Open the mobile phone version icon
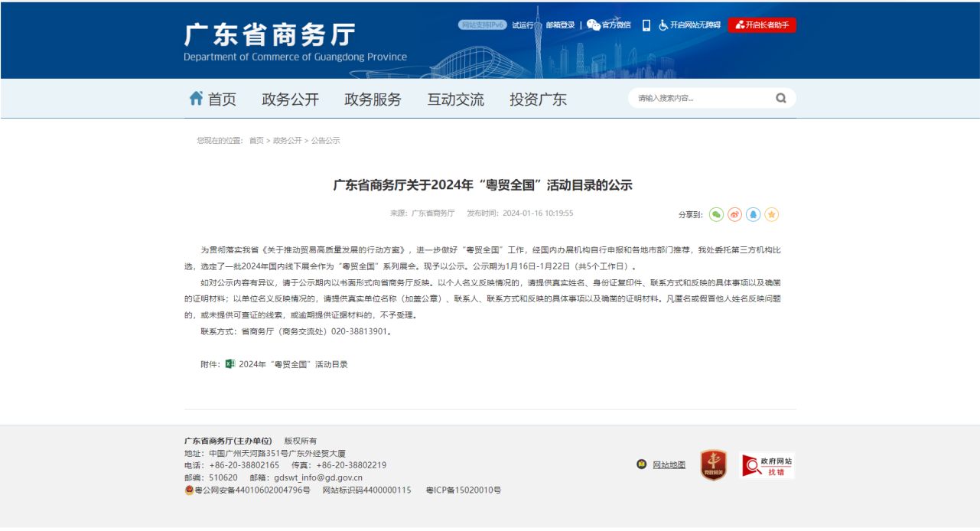The height and width of the screenshot is (531, 980). coord(646,25)
